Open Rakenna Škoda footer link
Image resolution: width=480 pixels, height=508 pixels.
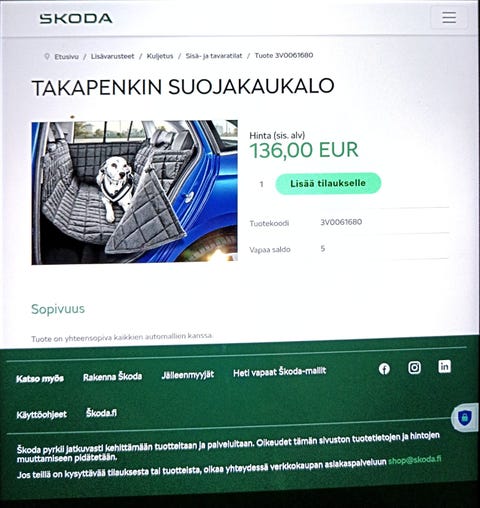(x=113, y=377)
